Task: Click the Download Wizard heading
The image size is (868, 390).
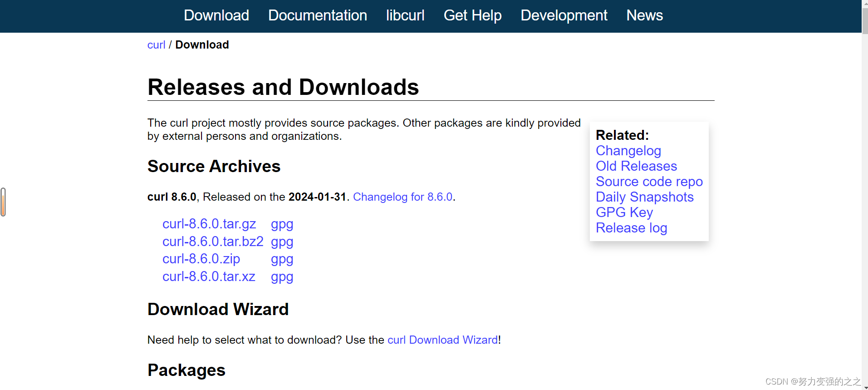Action: (218, 309)
